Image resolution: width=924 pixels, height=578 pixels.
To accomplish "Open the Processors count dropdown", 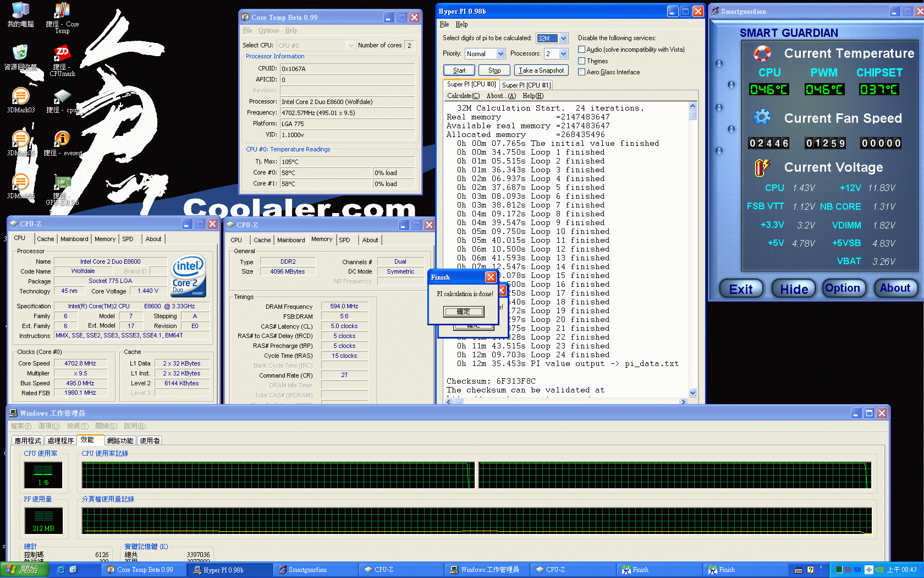I will pyautogui.click(x=563, y=53).
